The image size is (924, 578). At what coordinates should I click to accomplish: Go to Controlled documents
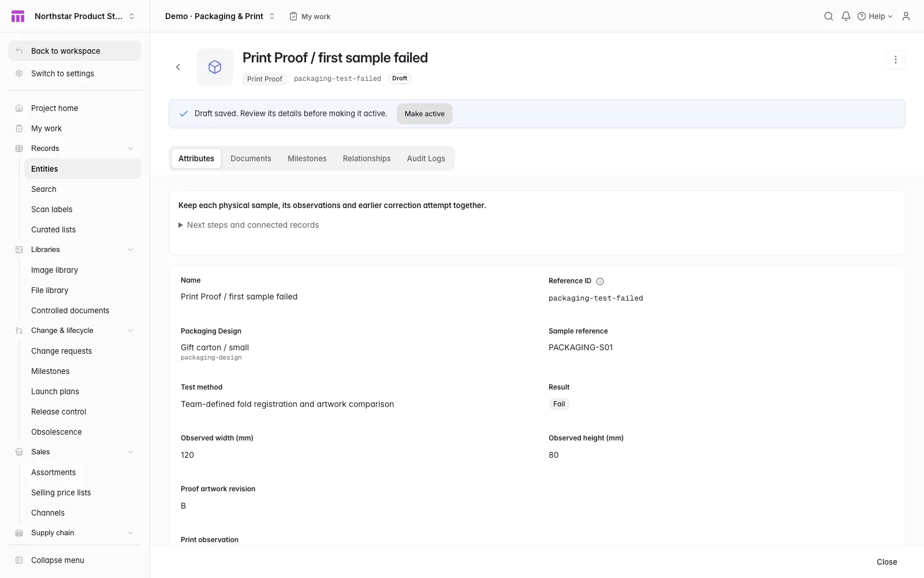click(83, 310)
